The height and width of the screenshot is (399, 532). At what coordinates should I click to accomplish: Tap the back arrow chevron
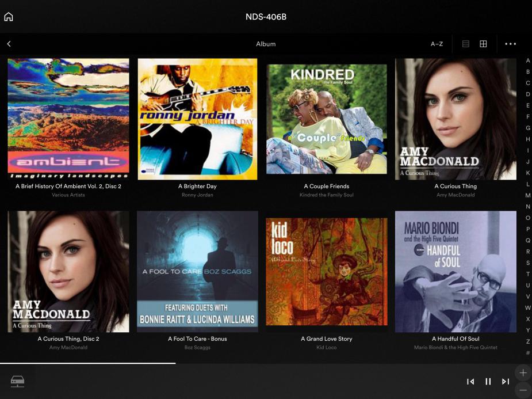pos(9,44)
